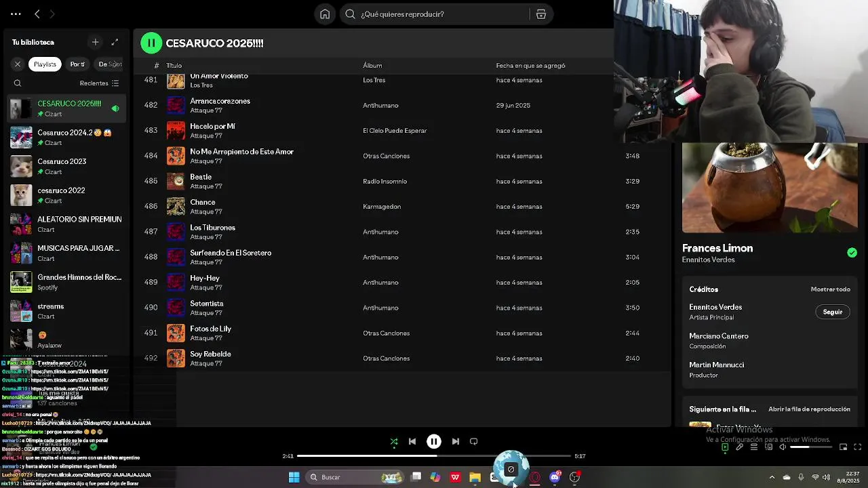
Task: Open the three-dot Spotify app menu
Action: pyautogui.click(x=16, y=14)
